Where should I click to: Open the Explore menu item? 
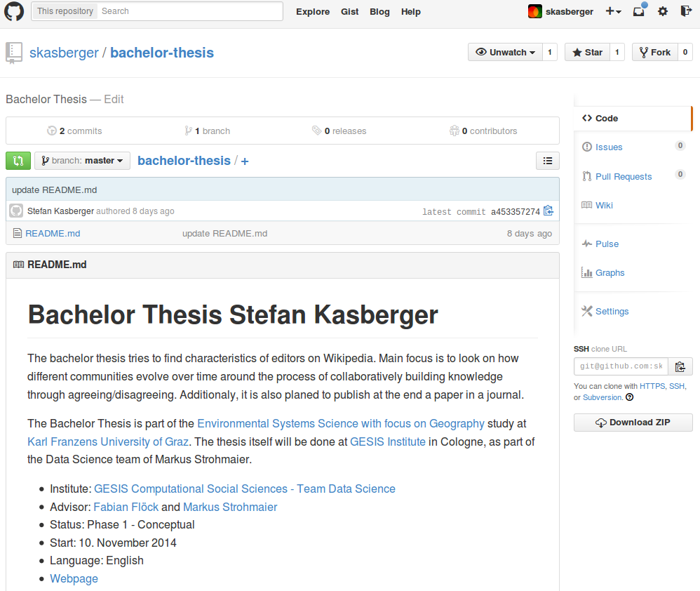(x=313, y=12)
